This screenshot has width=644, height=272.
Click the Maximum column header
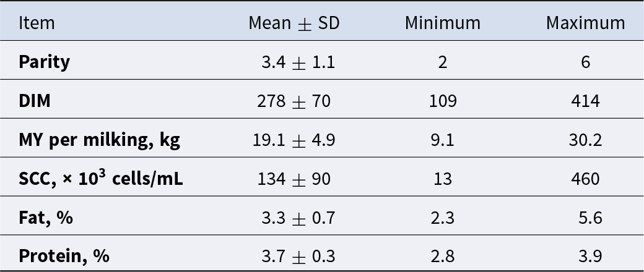tap(585, 23)
